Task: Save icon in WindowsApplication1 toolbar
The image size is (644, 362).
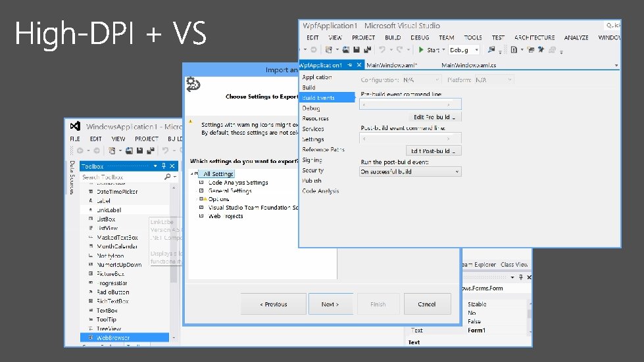Action: coord(139,150)
